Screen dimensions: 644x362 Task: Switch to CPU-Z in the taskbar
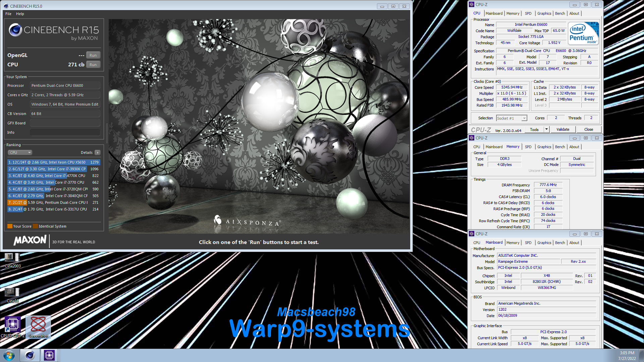(49, 355)
